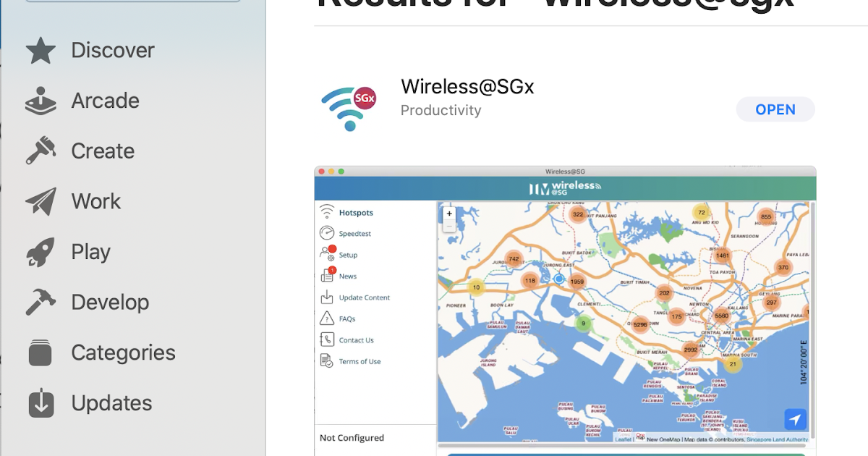Open Play via the rocket icon
868x456 pixels.
point(41,251)
